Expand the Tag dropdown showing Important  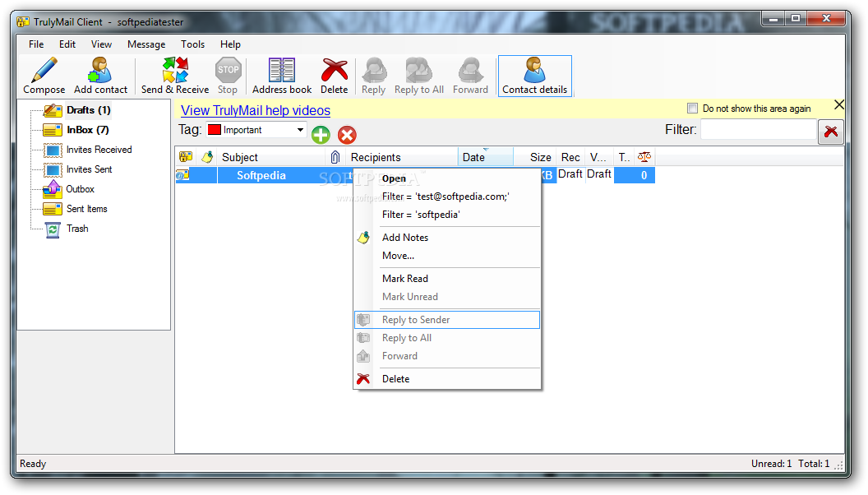(300, 130)
